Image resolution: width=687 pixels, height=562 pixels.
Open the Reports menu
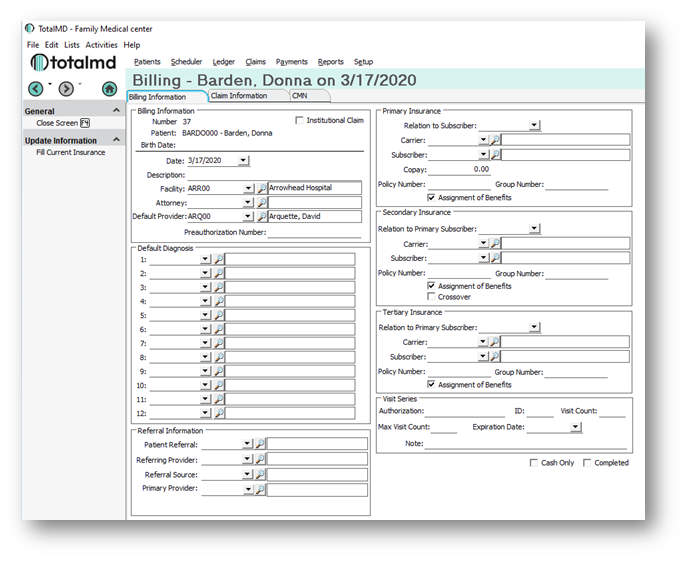click(x=330, y=62)
